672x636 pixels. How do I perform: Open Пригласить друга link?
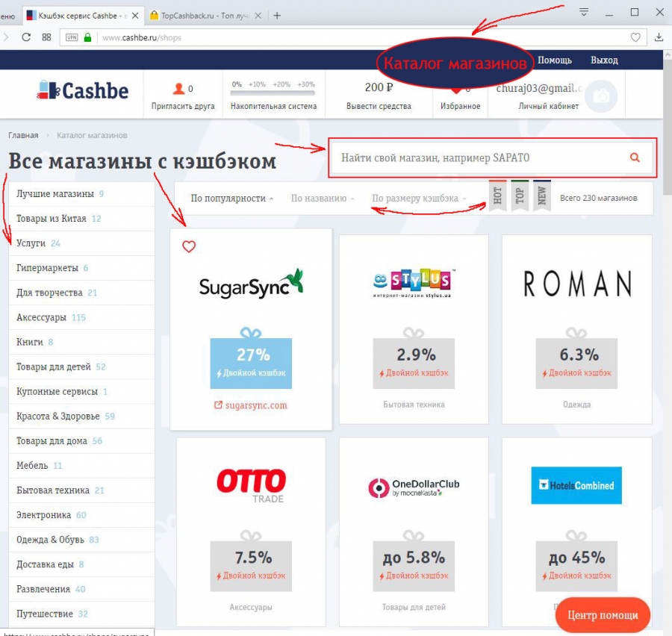tap(183, 106)
